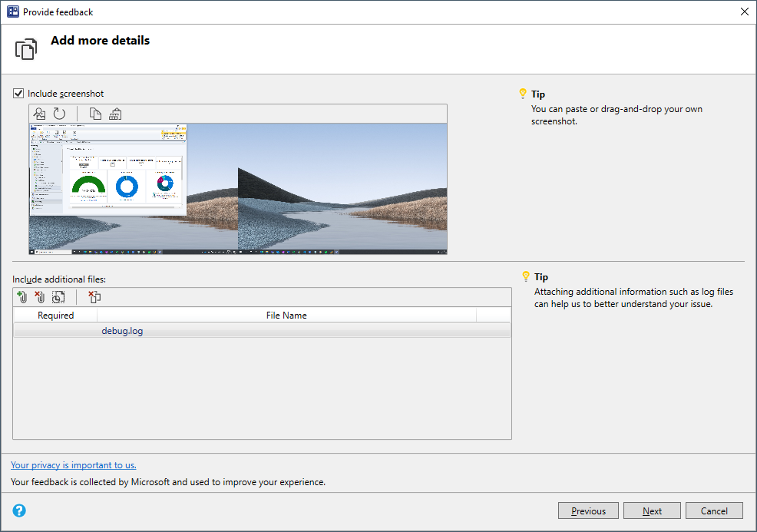
Task: Add an attachment with green plus paperclip
Action: tap(21, 297)
